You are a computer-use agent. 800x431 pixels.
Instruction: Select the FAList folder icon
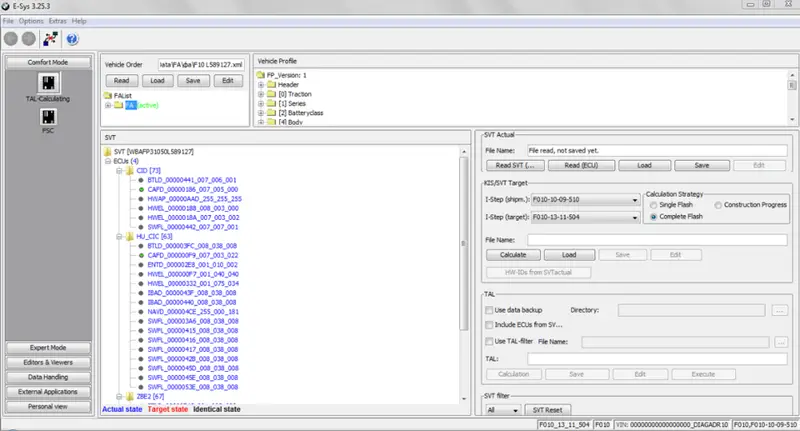click(x=108, y=95)
